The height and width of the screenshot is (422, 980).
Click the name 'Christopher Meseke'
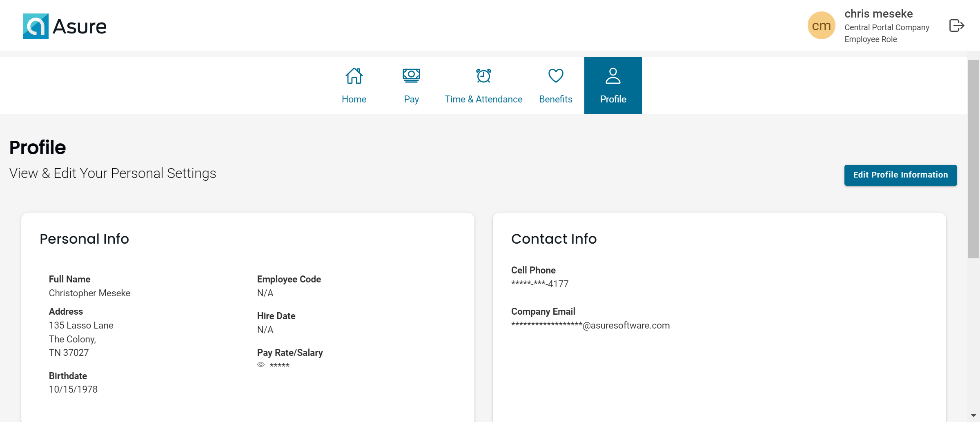tap(89, 293)
